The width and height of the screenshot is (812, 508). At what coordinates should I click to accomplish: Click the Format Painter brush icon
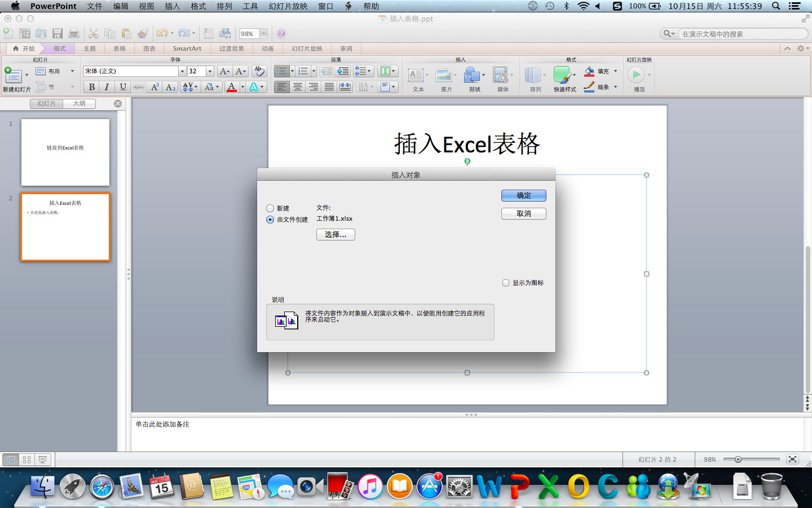coord(143,33)
